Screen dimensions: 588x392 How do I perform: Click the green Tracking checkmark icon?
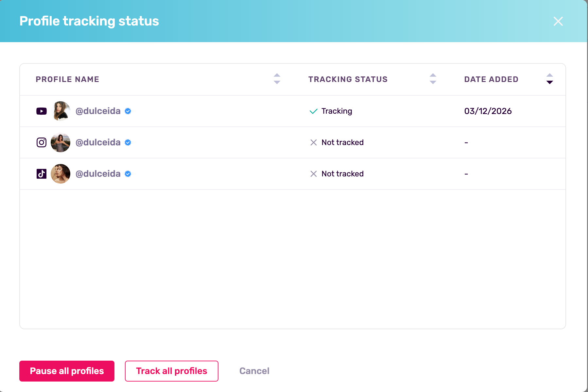click(313, 111)
